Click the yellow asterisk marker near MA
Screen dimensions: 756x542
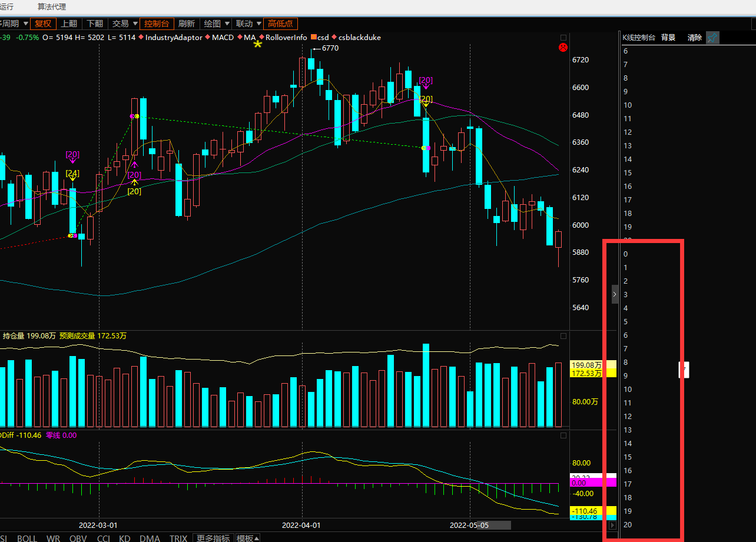(258, 43)
